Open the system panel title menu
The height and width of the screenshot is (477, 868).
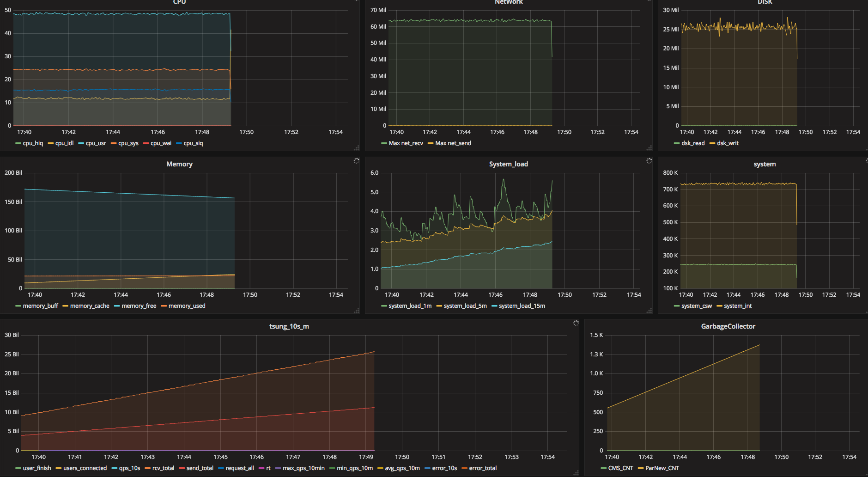pyautogui.click(x=765, y=164)
